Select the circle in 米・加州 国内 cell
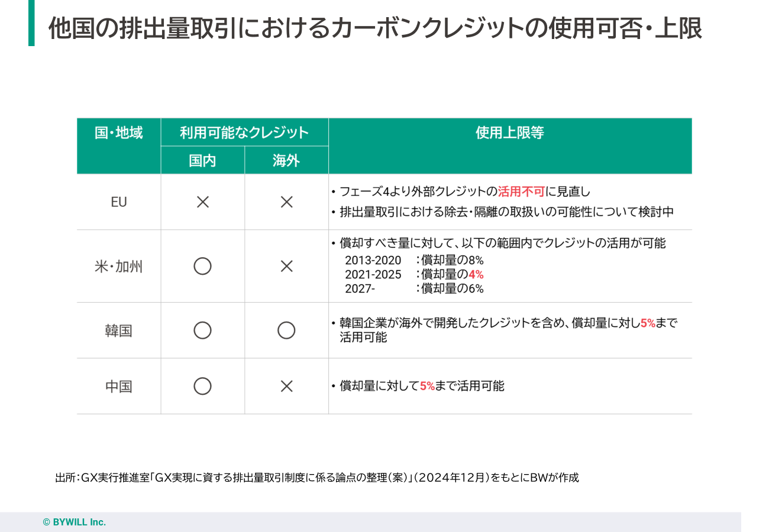The image size is (769, 532). click(x=202, y=267)
